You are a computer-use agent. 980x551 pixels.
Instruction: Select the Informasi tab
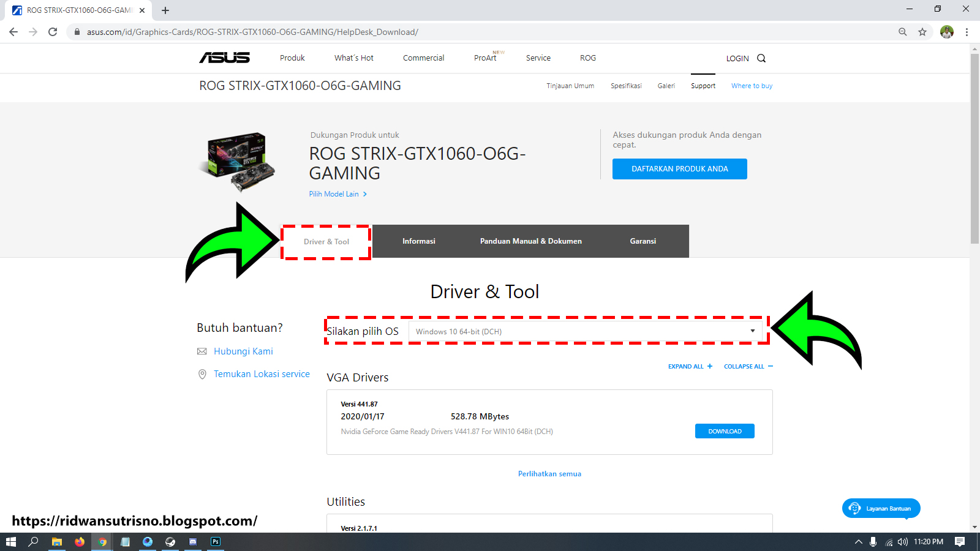pyautogui.click(x=419, y=241)
